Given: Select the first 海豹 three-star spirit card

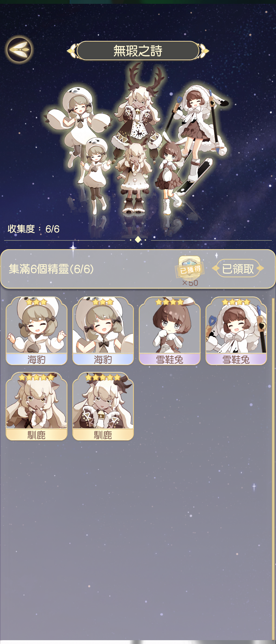Looking at the screenshot, I should 37,331.
